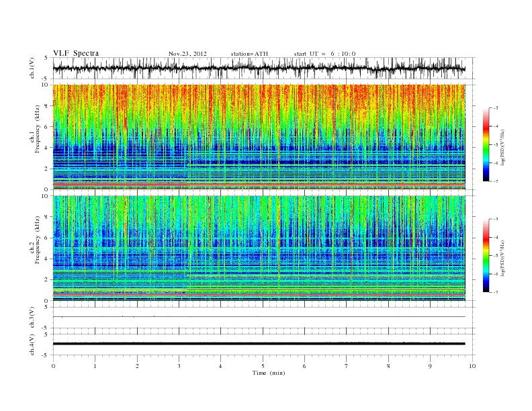Image resolution: width=532 pixels, height=411 pixels.
Task: Click inside the ch.1 spectrogram panel
Action: click(259, 137)
